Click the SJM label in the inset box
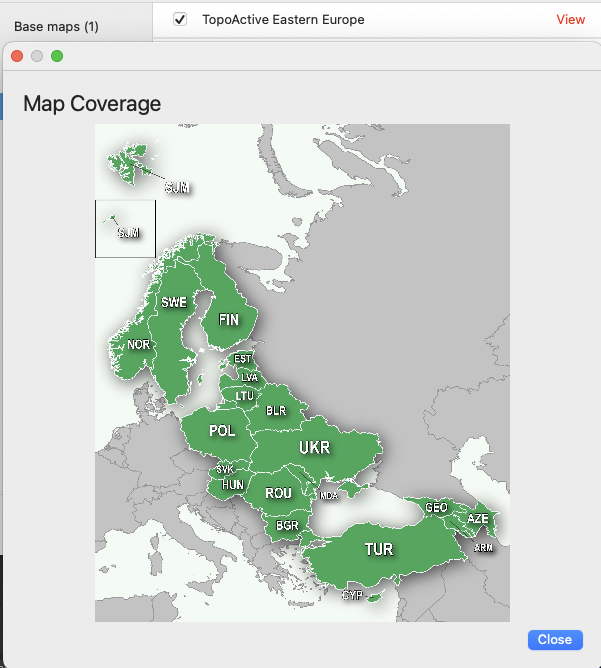This screenshot has height=668, width=601. point(128,233)
